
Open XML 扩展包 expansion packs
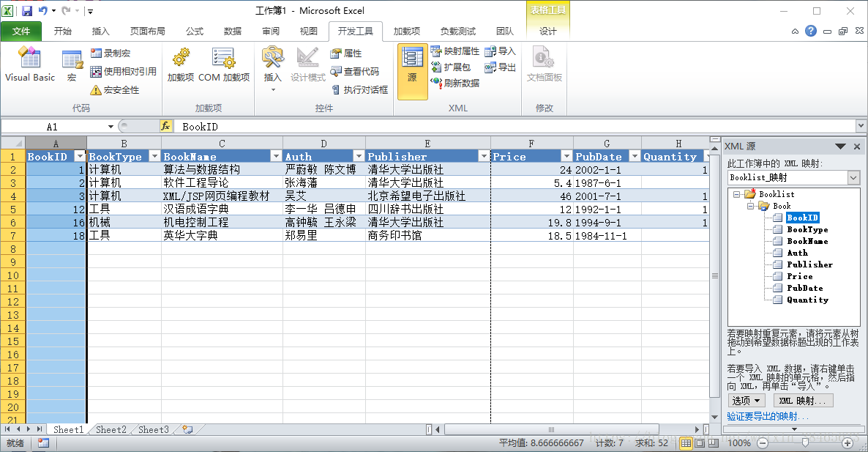451,67
